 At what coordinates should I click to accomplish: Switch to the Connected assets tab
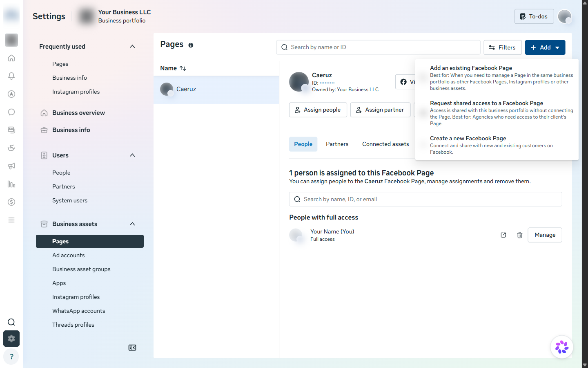pyautogui.click(x=385, y=144)
